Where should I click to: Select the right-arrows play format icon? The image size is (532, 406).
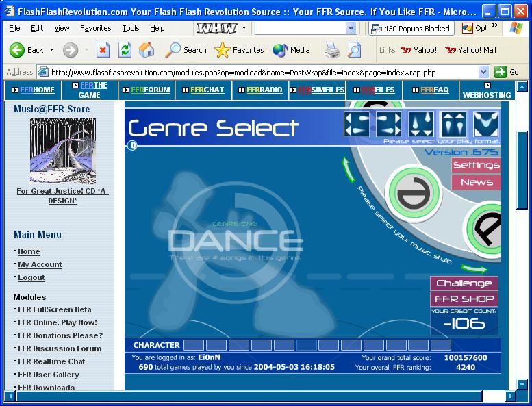tap(389, 124)
